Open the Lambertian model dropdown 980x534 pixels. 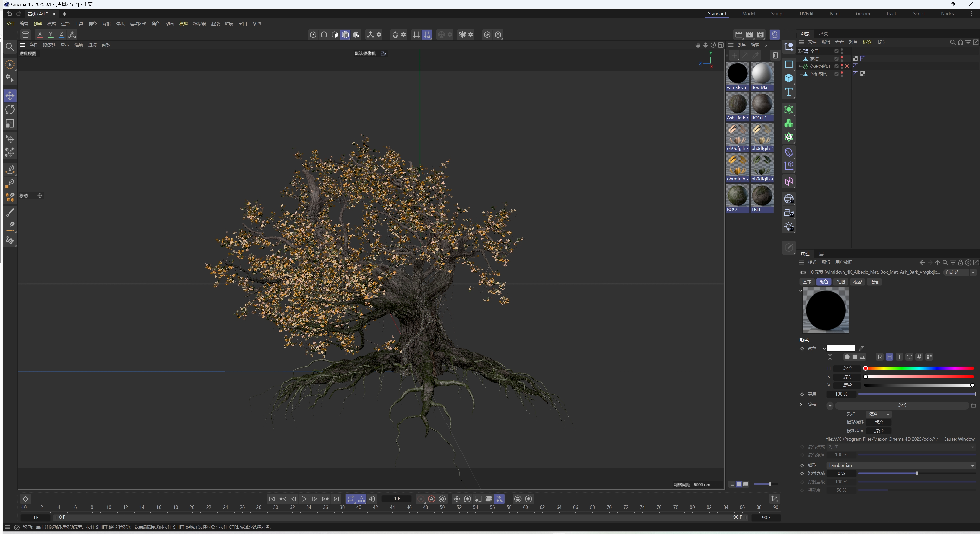tap(900, 465)
